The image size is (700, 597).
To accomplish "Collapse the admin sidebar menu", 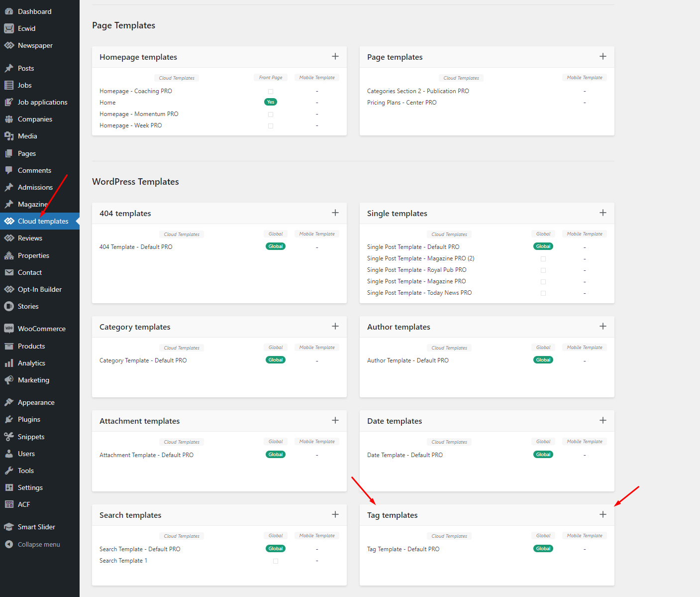I will [x=40, y=544].
